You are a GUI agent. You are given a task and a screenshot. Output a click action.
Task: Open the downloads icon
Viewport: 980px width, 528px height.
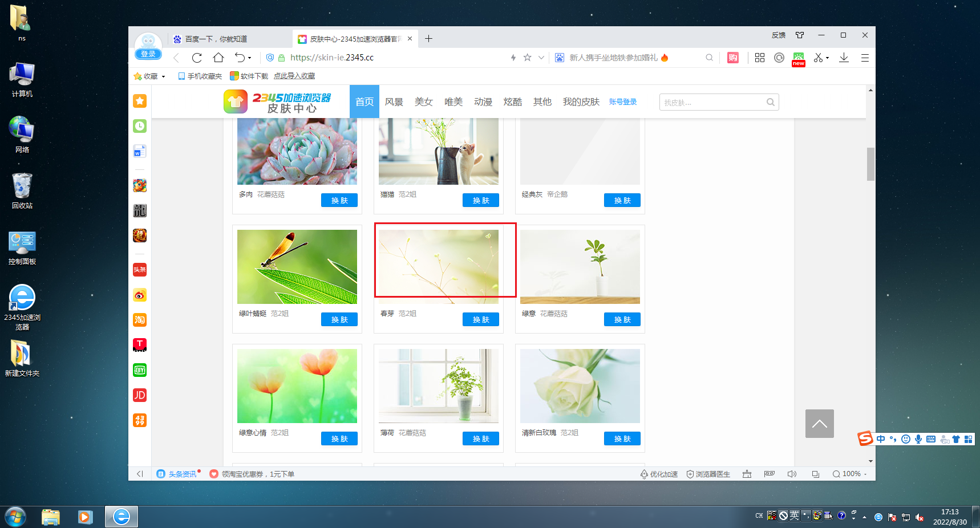[x=844, y=58]
